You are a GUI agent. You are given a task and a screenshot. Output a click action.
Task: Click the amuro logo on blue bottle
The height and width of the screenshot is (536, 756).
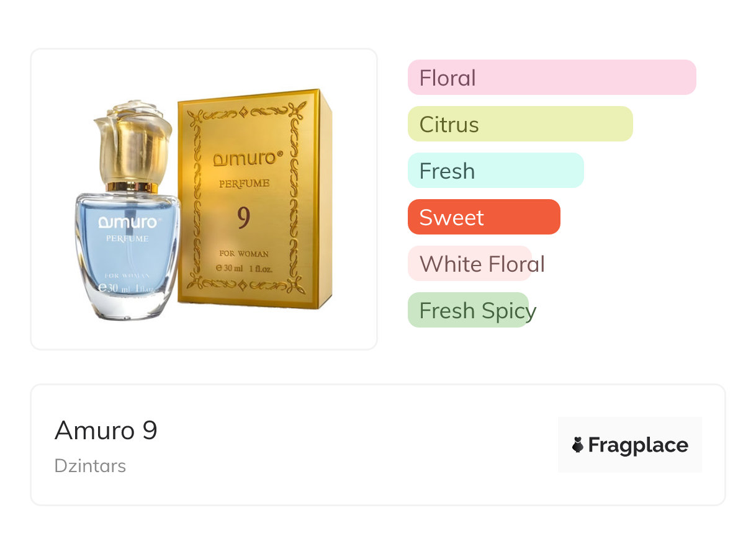(x=127, y=223)
